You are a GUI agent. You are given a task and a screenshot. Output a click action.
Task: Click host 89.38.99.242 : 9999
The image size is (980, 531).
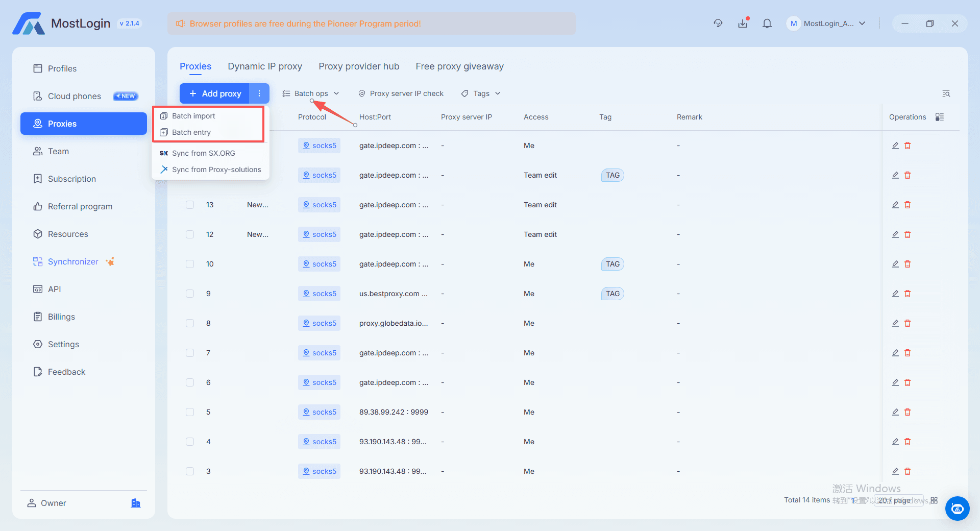[x=394, y=412]
